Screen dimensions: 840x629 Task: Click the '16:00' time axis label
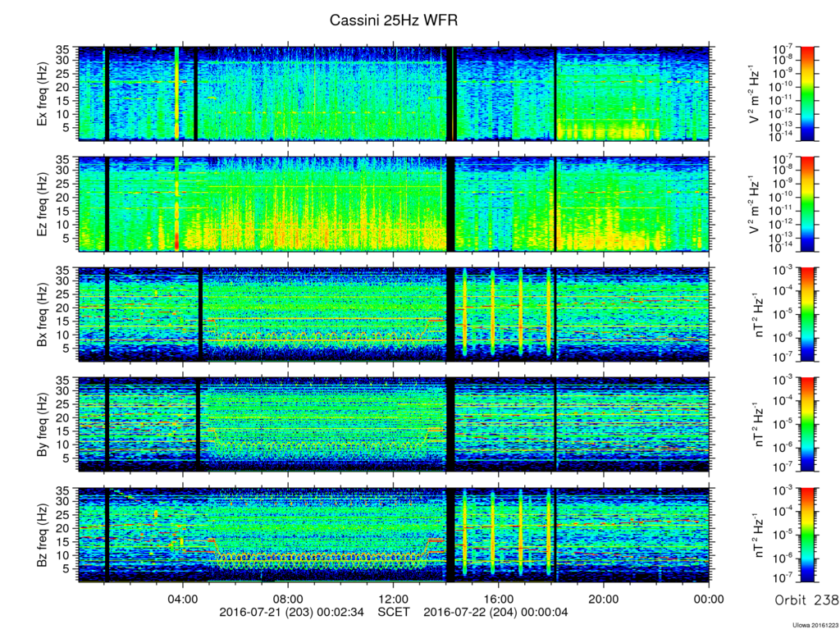[499, 599]
